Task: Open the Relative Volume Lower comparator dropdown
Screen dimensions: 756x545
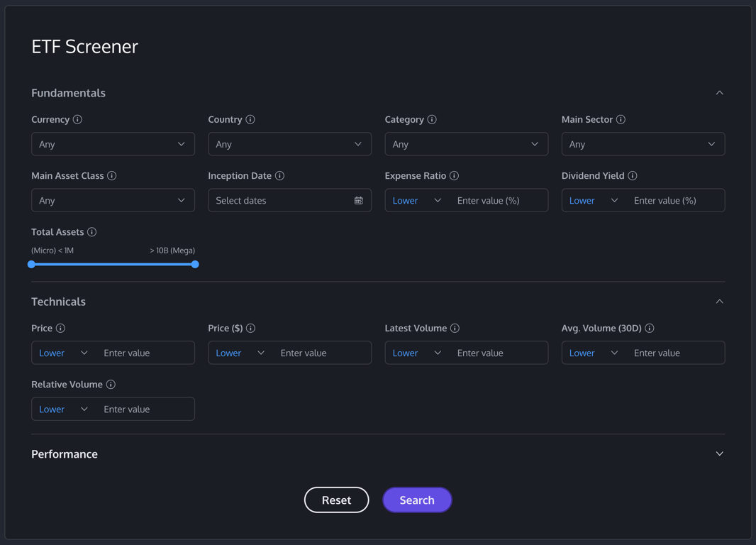Action: [63, 409]
